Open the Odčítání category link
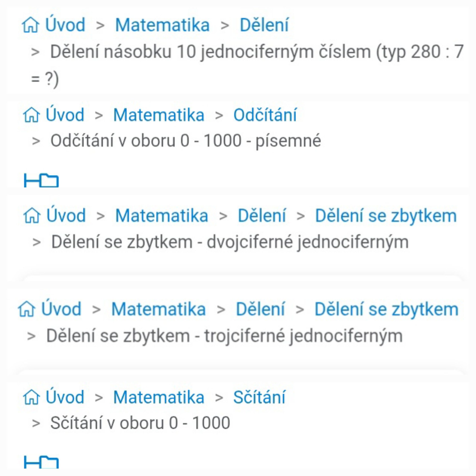Viewport: 476px width, 476px height. [x=265, y=115]
